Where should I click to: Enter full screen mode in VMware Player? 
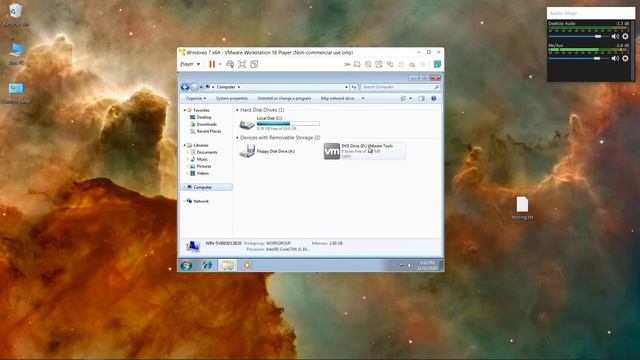(242, 64)
